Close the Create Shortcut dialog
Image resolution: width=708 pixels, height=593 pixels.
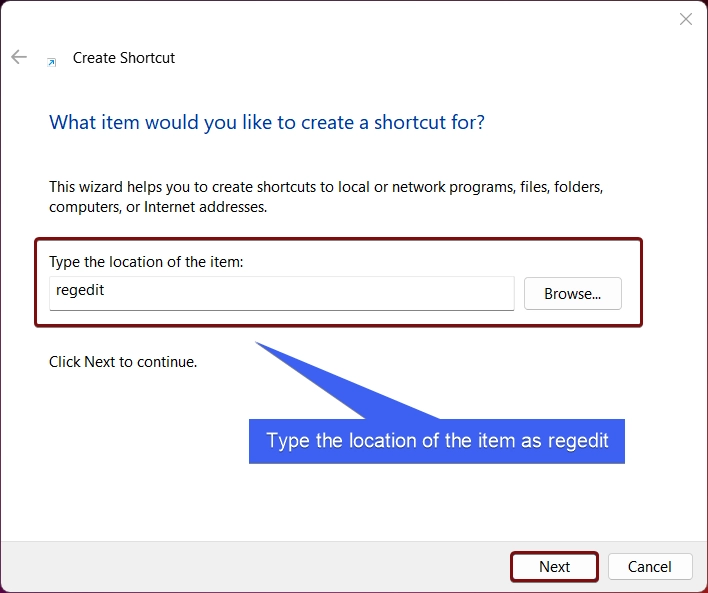coord(685,19)
